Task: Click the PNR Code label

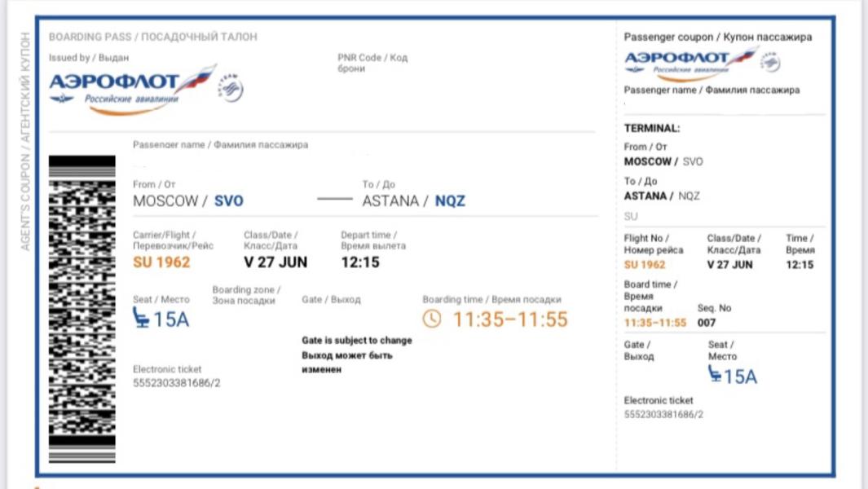Action: (x=372, y=58)
